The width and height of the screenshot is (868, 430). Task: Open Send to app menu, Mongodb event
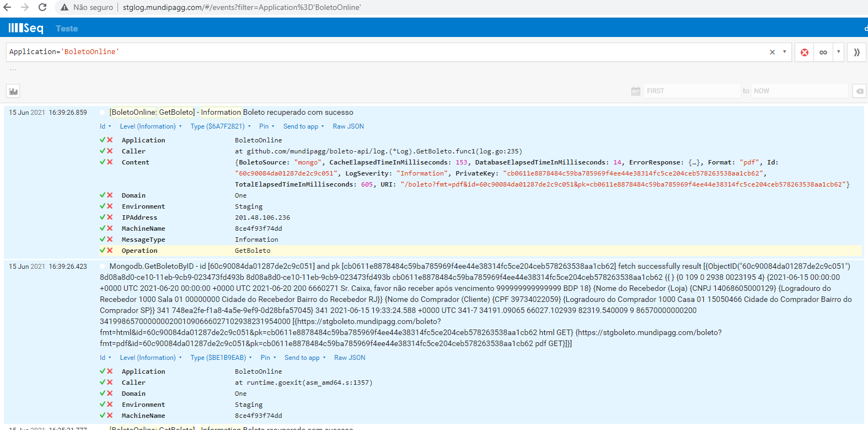click(305, 358)
